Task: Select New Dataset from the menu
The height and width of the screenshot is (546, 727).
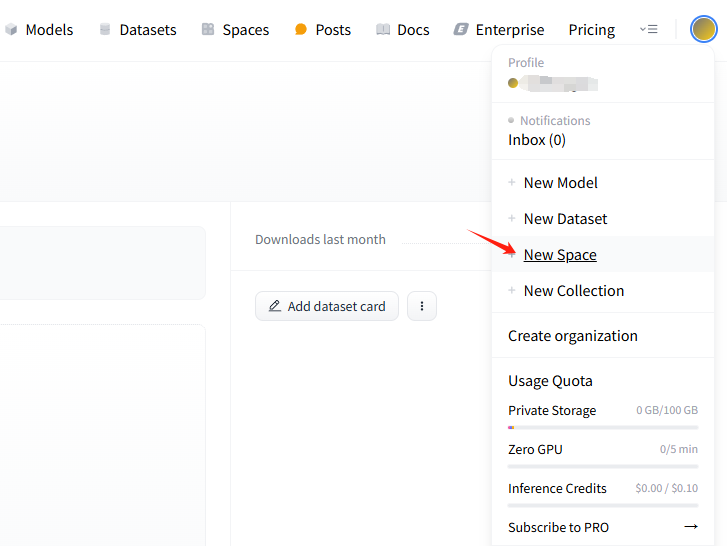Action: pyautogui.click(x=565, y=219)
